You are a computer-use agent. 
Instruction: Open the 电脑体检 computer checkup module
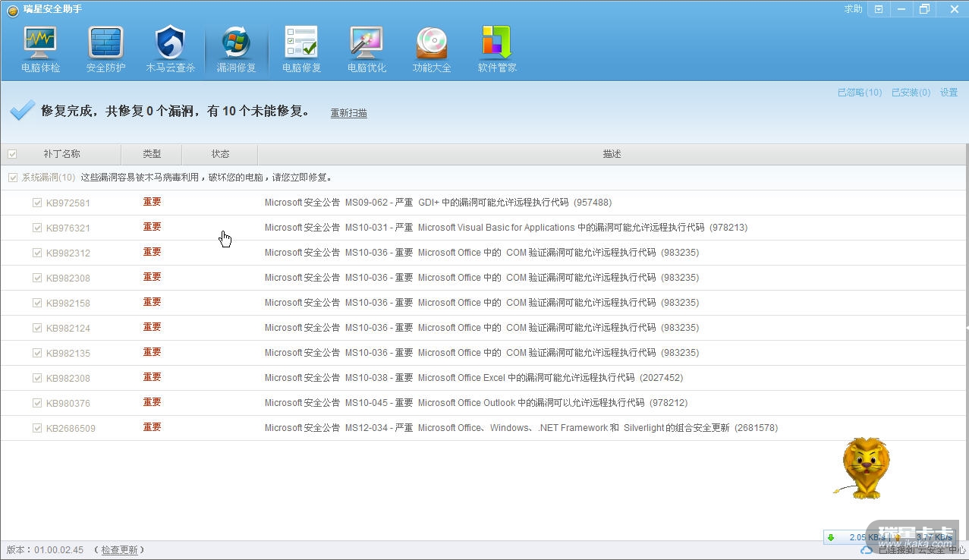click(x=40, y=49)
